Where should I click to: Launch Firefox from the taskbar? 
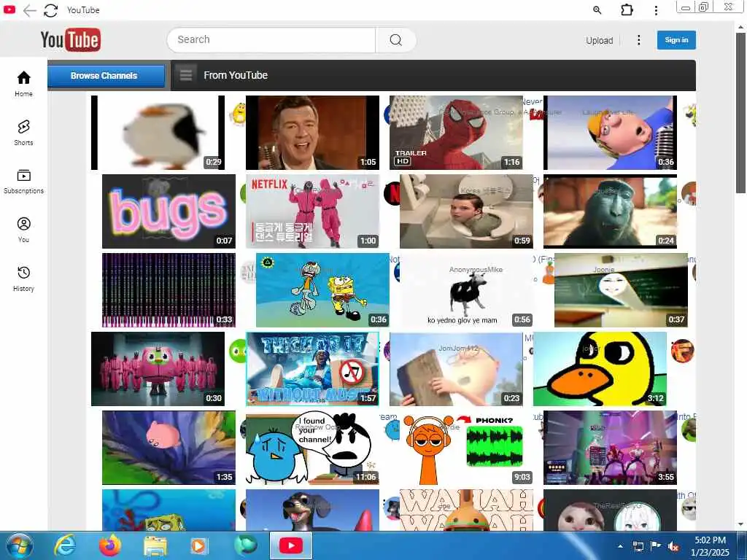pos(109,545)
